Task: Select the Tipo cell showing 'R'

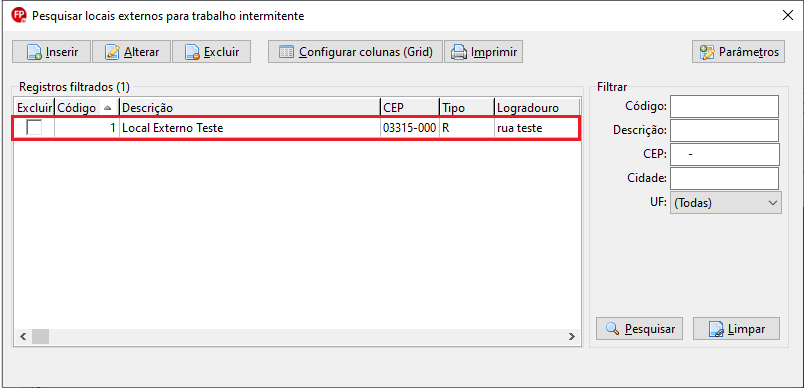Action: click(467, 128)
